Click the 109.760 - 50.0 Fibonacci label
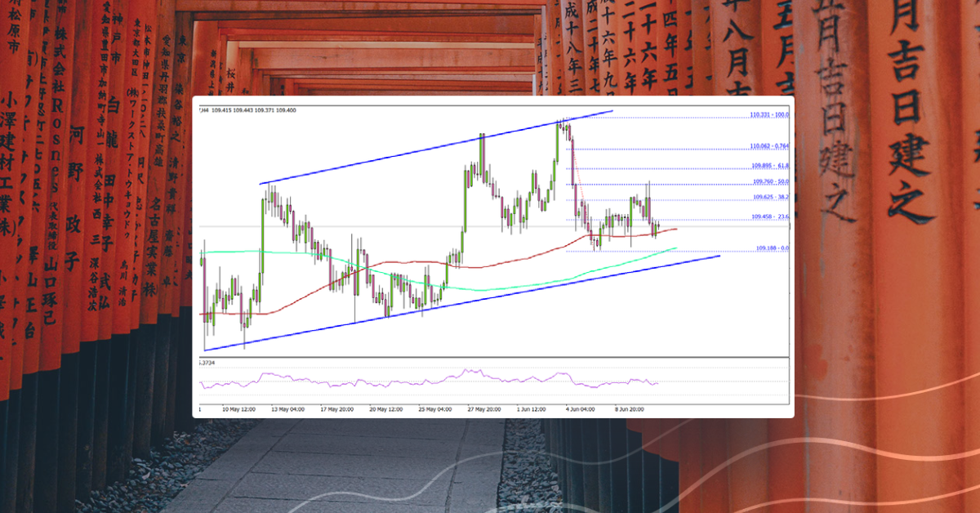The height and width of the screenshot is (513, 980). pos(768,181)
